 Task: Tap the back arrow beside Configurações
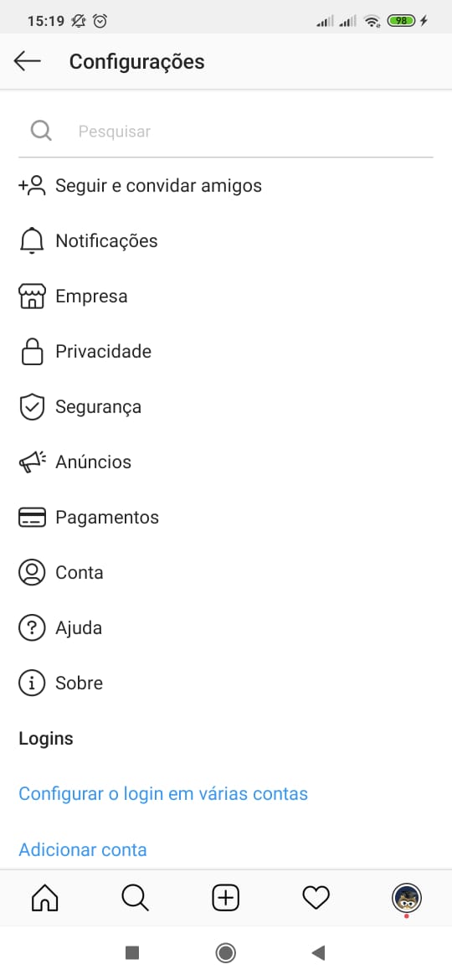[x=27, y=61]
